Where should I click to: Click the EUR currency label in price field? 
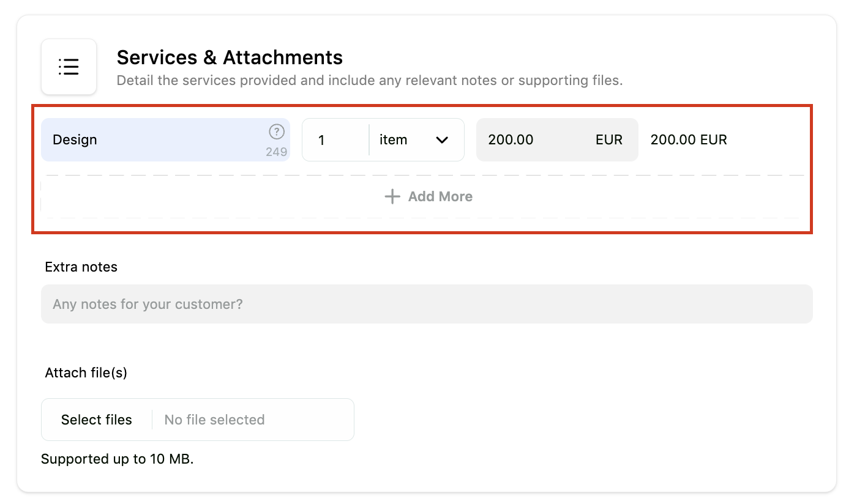[609, 140]
